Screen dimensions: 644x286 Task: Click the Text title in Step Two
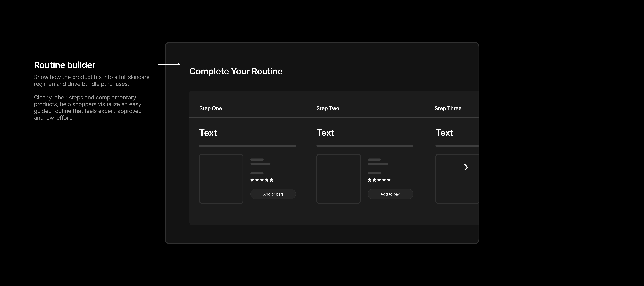(x=325, y=133)
